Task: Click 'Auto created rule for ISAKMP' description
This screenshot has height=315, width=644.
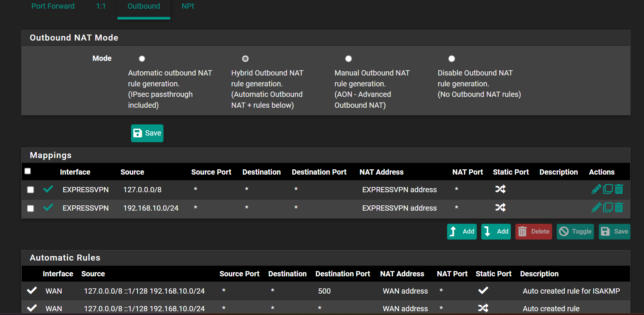Action: 571,291
